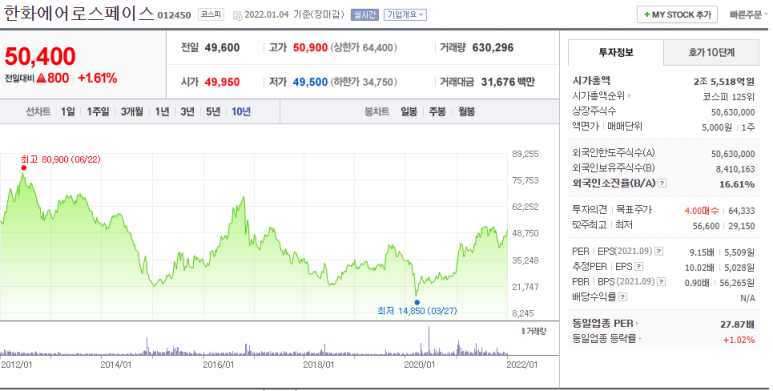Switch to 일봉 candlestick chart
The image size is (773, 391).
pos(409,112)
